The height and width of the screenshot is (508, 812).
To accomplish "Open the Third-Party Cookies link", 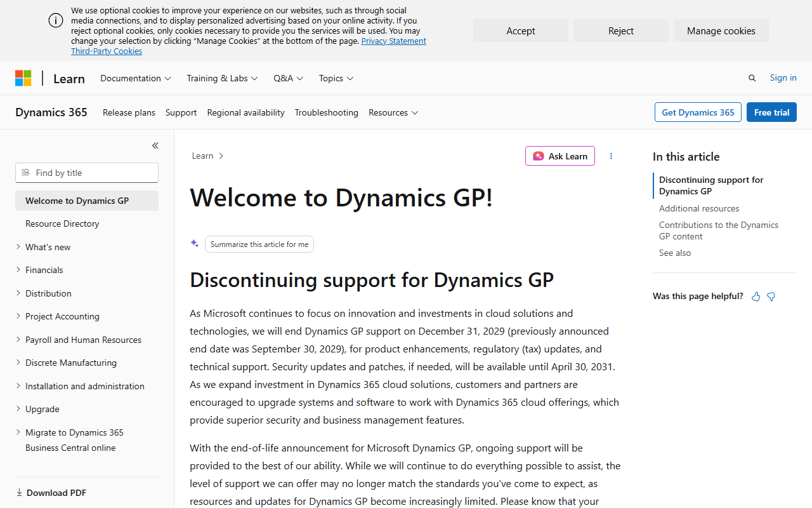I will pos(107,51).
